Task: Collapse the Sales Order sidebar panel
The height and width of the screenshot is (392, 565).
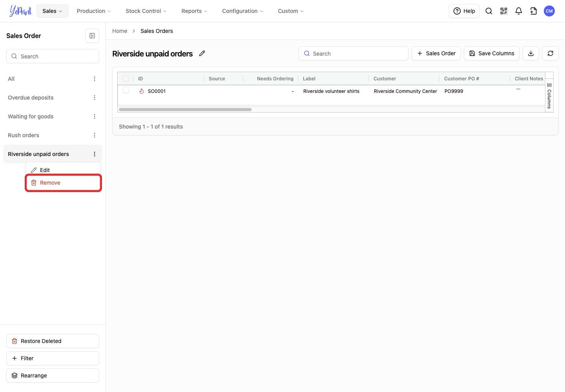Action: 92,36
